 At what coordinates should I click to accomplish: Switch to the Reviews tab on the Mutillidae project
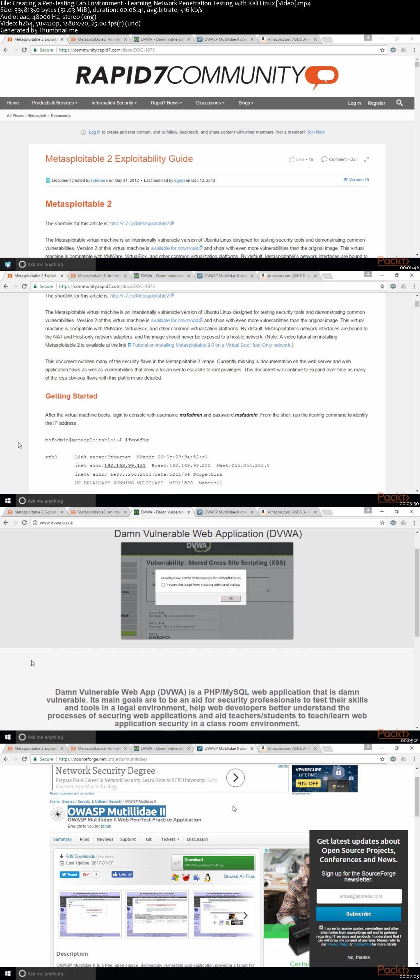(x=105, y=839)
